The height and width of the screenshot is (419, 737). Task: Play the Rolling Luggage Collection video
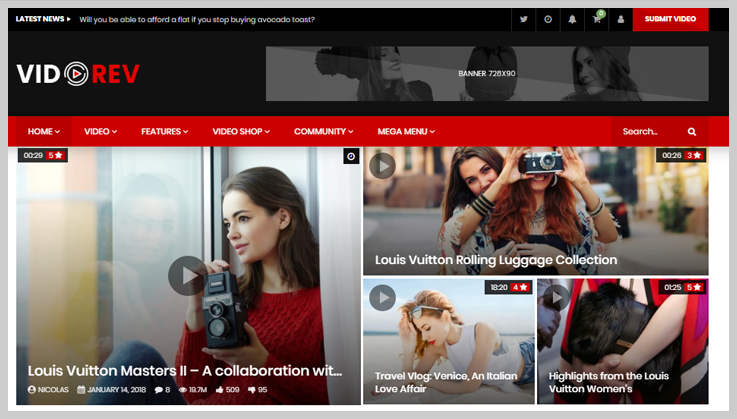(382, 166)
